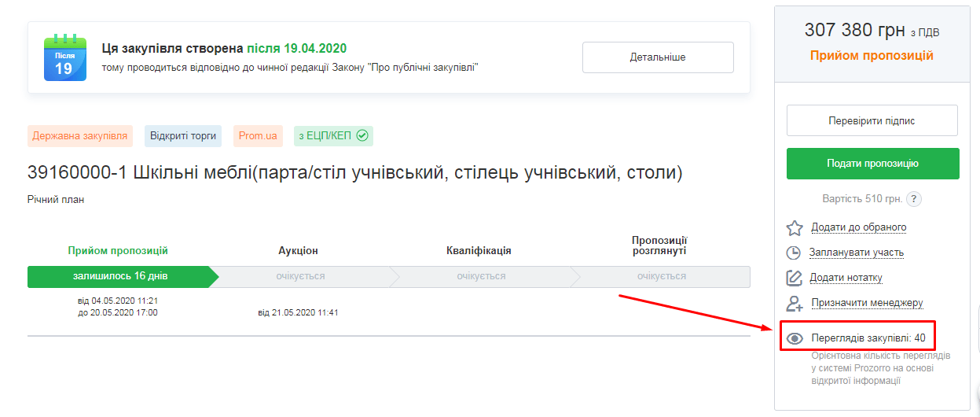980x417 pixels.
Task: Follow the Запланувати участь link
Action: (x=857, y=253)
